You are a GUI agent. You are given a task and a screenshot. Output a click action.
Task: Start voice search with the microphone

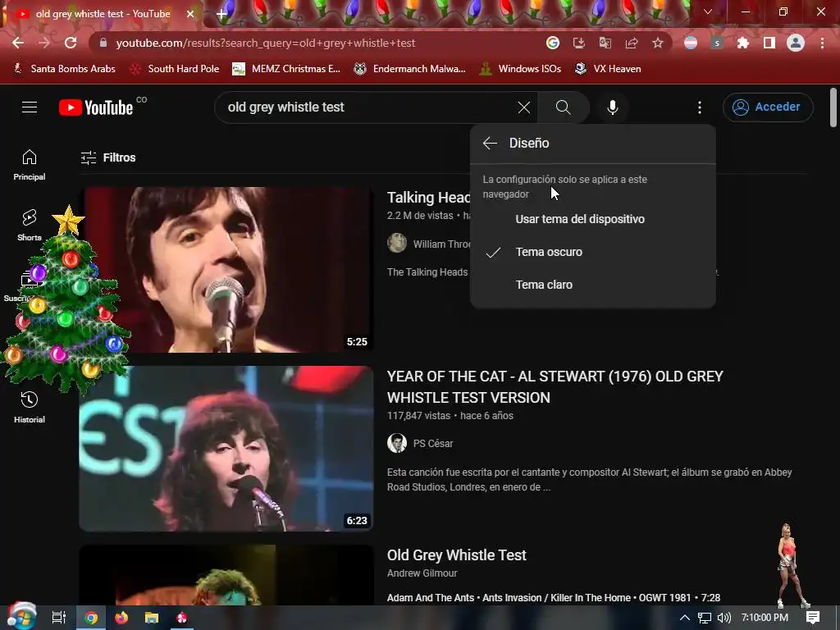[x=612, y=107]
